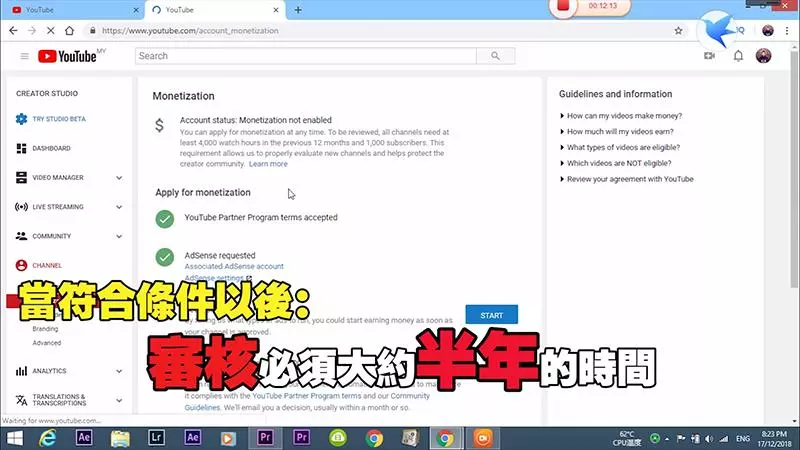Expand the Live Streaming section
This screenshot has height=450, width=800.
coord(119,207)
